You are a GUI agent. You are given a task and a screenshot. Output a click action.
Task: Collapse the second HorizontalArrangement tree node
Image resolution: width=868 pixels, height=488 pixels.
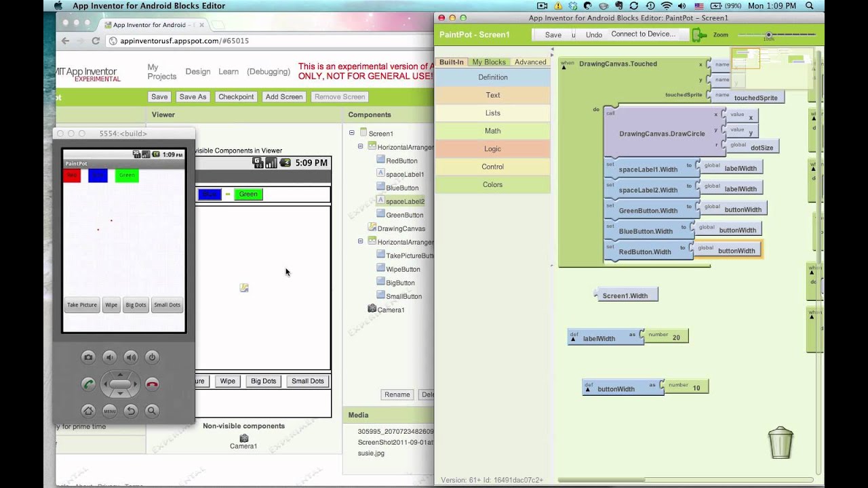360,241
